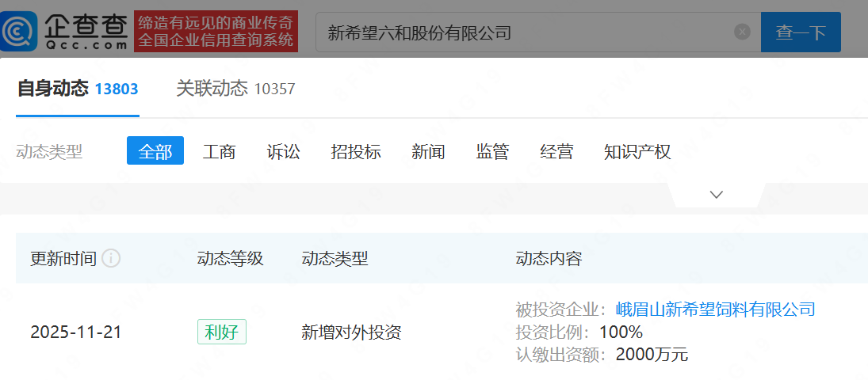
Task: Expand more filters with the chevron arrow
Action: tap(717, 195)
